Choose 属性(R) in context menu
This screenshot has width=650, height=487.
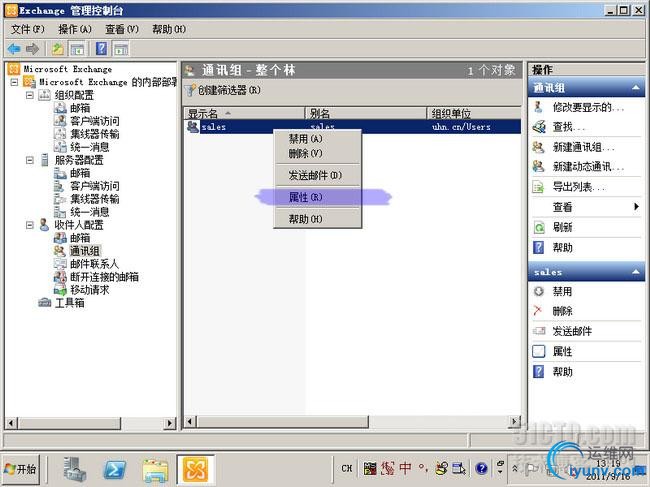click(x=318, y=197)
